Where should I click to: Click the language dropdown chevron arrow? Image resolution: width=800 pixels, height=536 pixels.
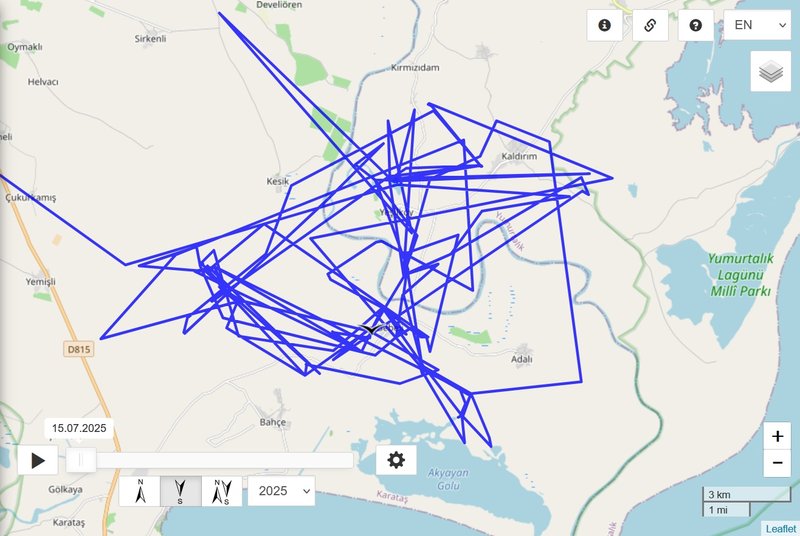(x=782, y=25)
